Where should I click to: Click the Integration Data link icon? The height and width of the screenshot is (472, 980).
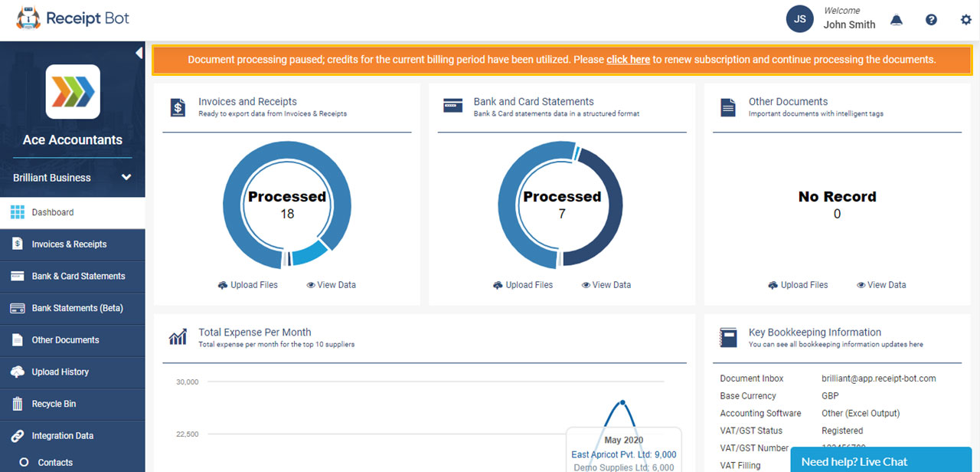coord(18,436)
